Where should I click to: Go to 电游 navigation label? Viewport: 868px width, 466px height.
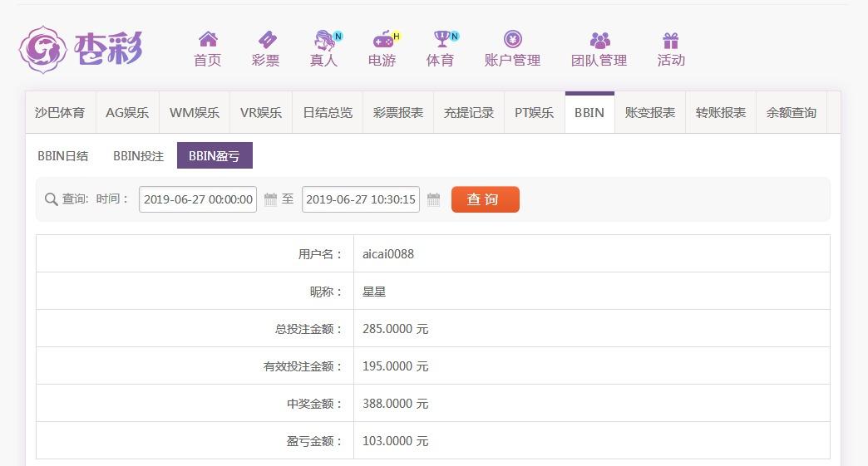(x=382, y=61)
